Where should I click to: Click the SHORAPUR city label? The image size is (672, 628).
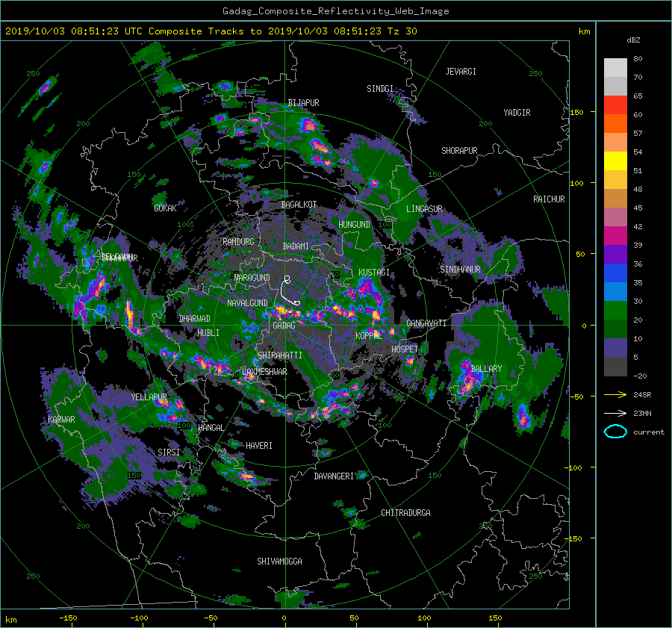coord(459,151)
